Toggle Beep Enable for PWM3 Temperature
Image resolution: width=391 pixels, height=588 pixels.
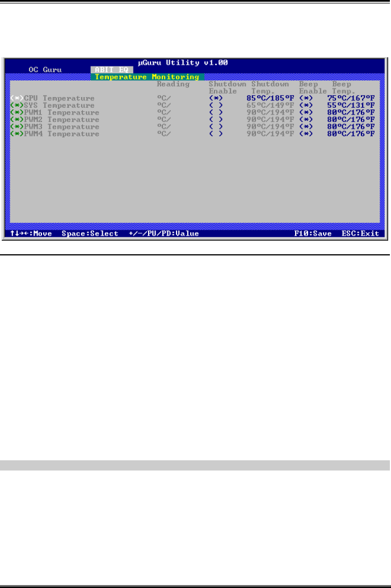point(306,127)
